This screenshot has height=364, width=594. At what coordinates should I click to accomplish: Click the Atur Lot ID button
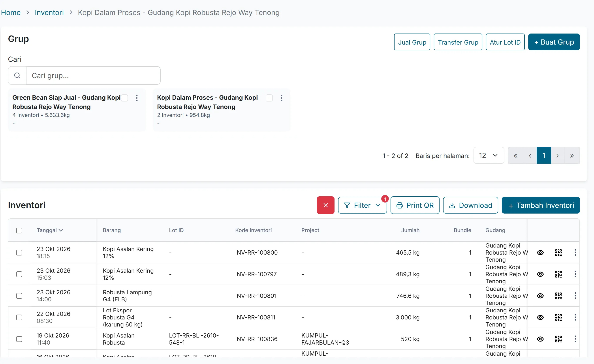[505, 42]
